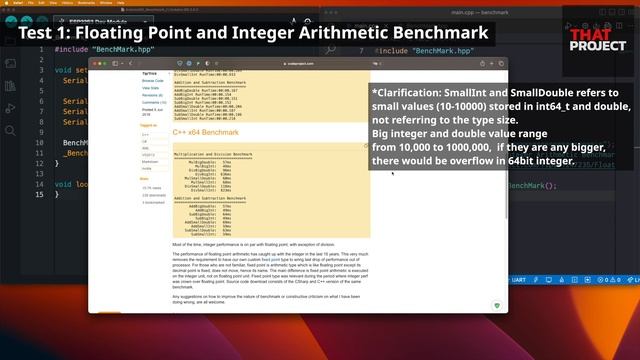Show Safari tab overview
The width and height of the screenshot is (640, 360).
tap(501, 64)
